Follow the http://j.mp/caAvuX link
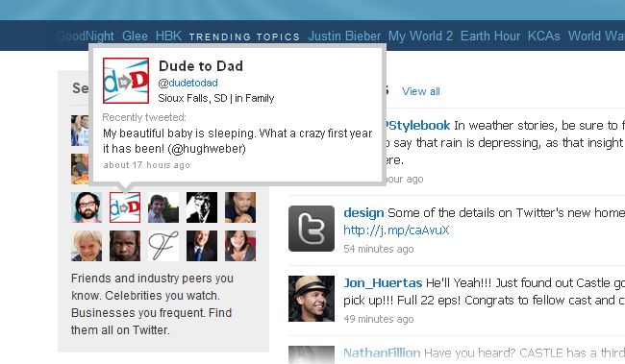 396,231
